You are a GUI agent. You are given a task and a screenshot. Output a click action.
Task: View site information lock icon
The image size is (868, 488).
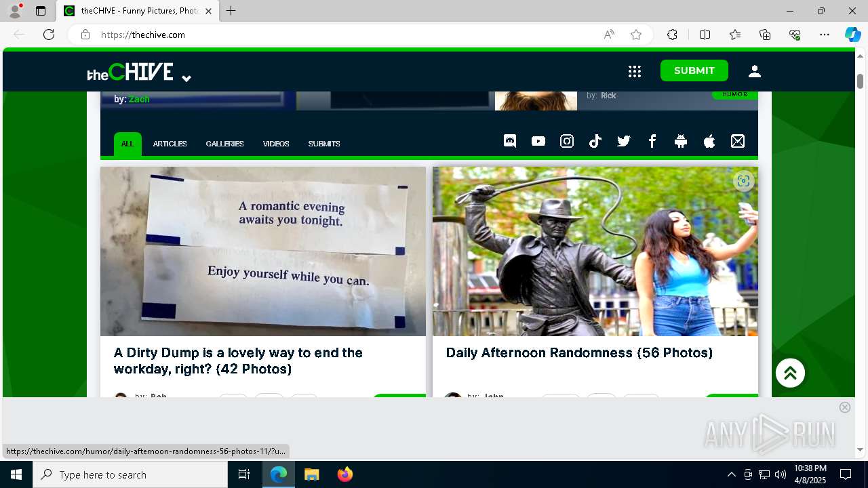click(x=85, y=35)
